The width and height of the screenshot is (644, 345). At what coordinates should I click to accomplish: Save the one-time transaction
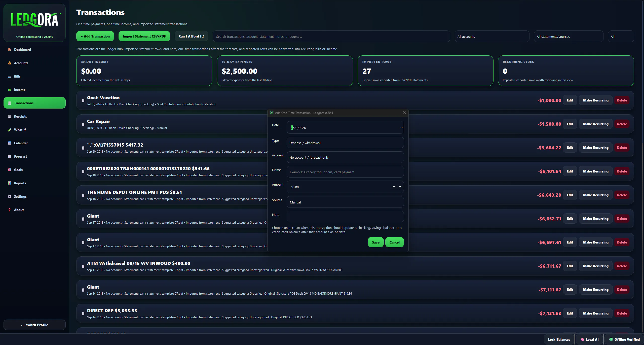[375, 242]
